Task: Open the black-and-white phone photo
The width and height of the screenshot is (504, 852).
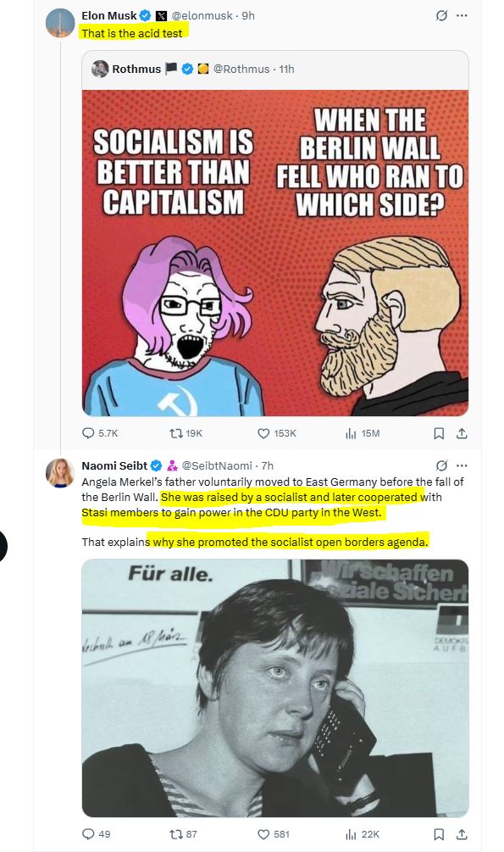Action: click(x=274, y=688)
